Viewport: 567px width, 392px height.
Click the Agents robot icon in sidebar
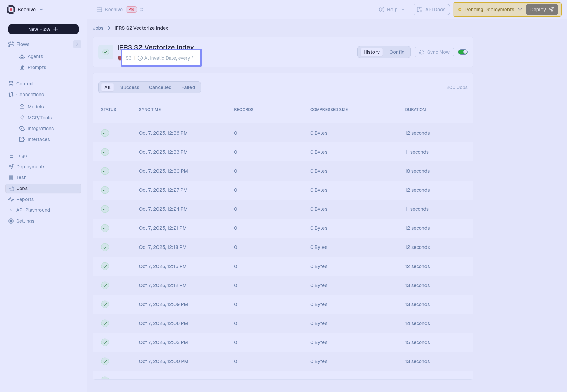pyautogui.click(x=22, y=56)
